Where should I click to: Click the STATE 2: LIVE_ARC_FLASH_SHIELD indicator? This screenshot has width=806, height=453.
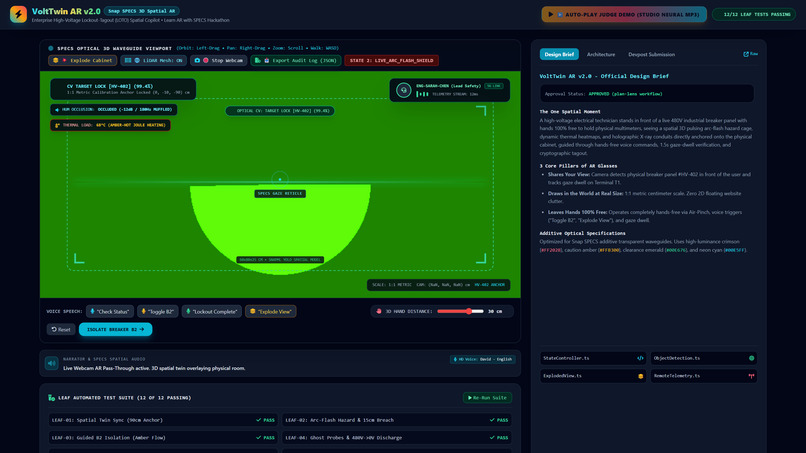pos(391,60)
